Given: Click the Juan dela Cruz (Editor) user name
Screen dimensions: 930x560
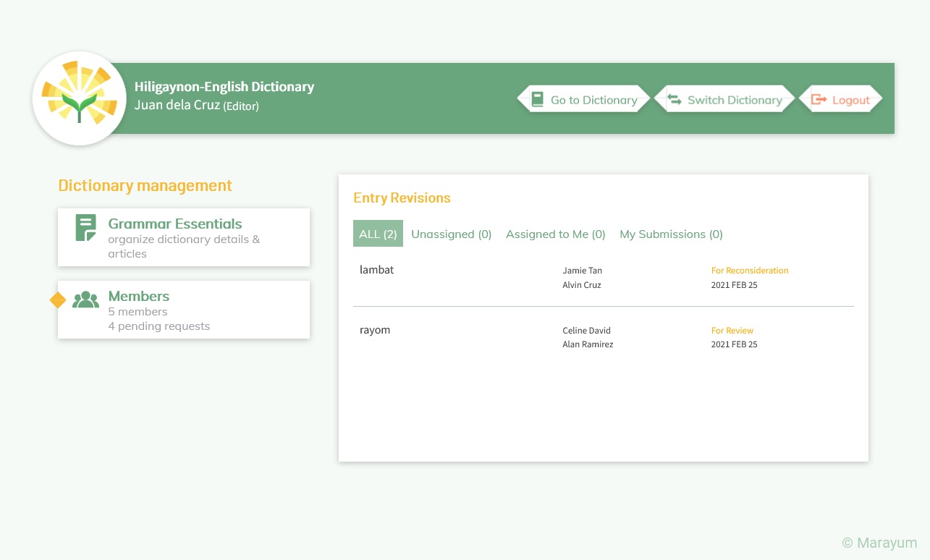Looking at the screenshot, I should click(197, 106).
